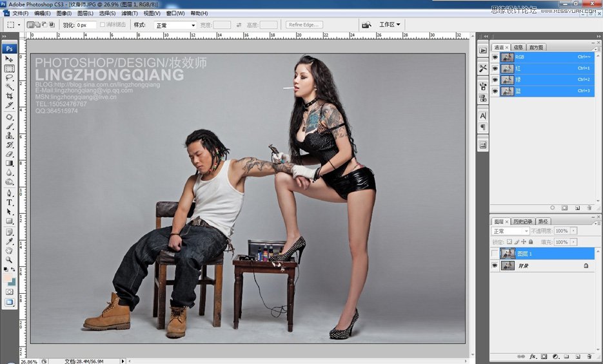The image size is (603, 364).
Task: Add a layer style (fx)
Action: click(x=533, y=357)
